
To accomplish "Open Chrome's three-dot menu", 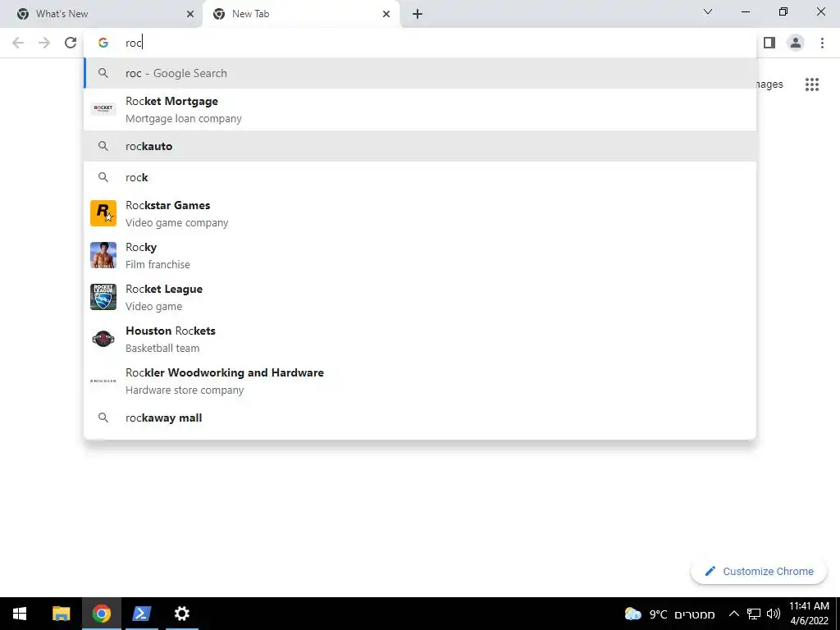I will tap(822, 43).
